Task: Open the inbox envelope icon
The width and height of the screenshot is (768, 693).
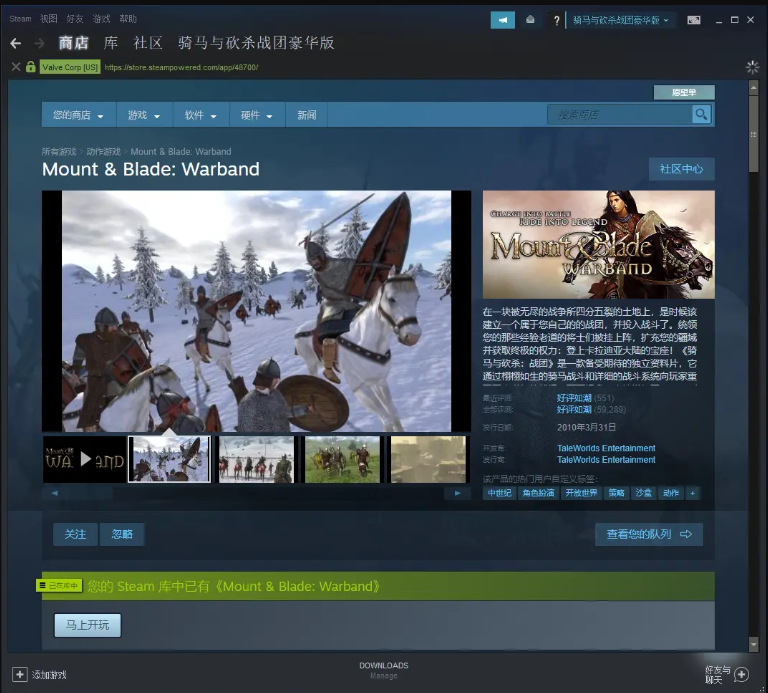Action: click(530, 20)
